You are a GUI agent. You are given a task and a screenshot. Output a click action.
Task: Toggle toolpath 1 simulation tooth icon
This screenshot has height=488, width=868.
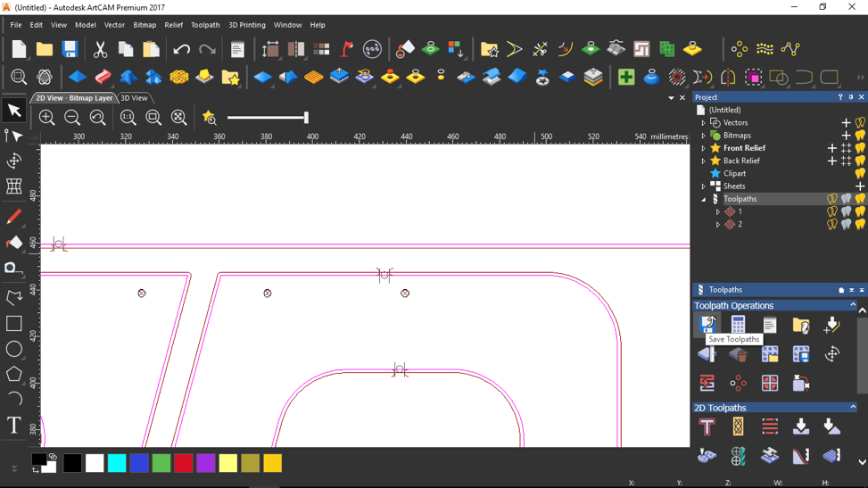click(846, 211)
